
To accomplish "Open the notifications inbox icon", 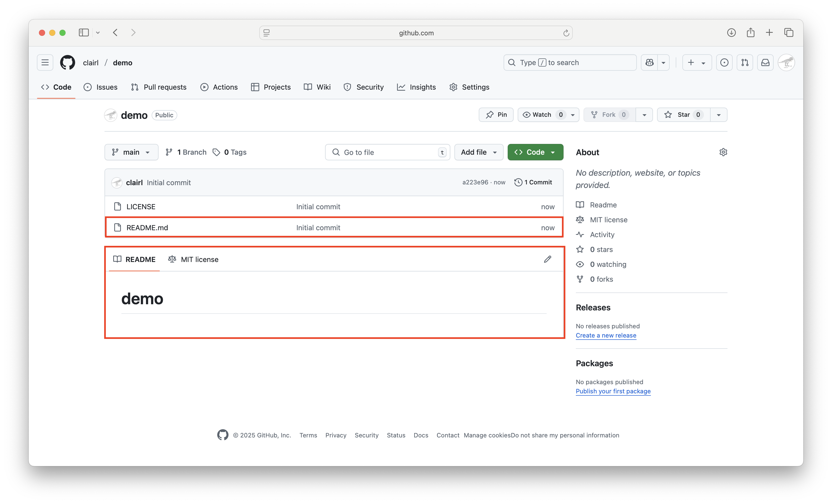I will 765,62.
